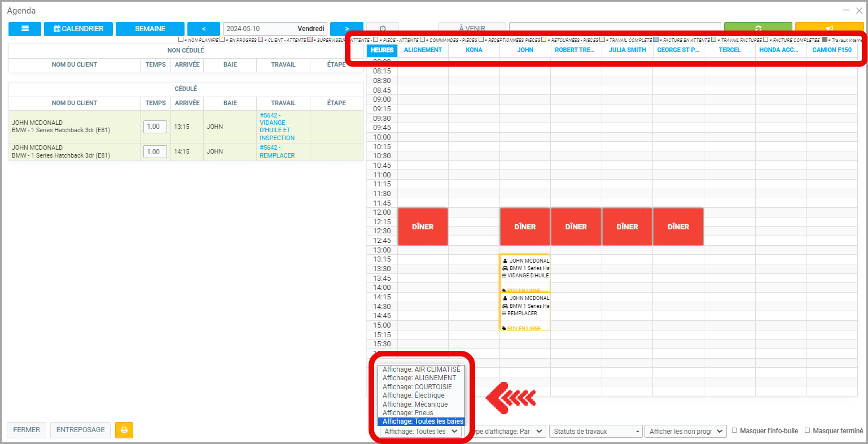This screenshot has height=444, width=868.
Task: Expand the Statuts de travaux dropdown
Action: 597,432
